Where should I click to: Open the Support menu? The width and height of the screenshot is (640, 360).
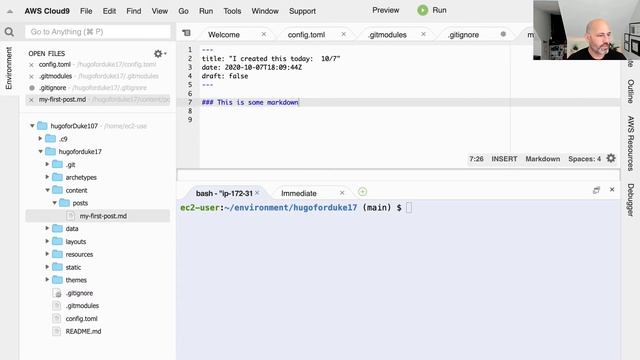tap(302, 11)
